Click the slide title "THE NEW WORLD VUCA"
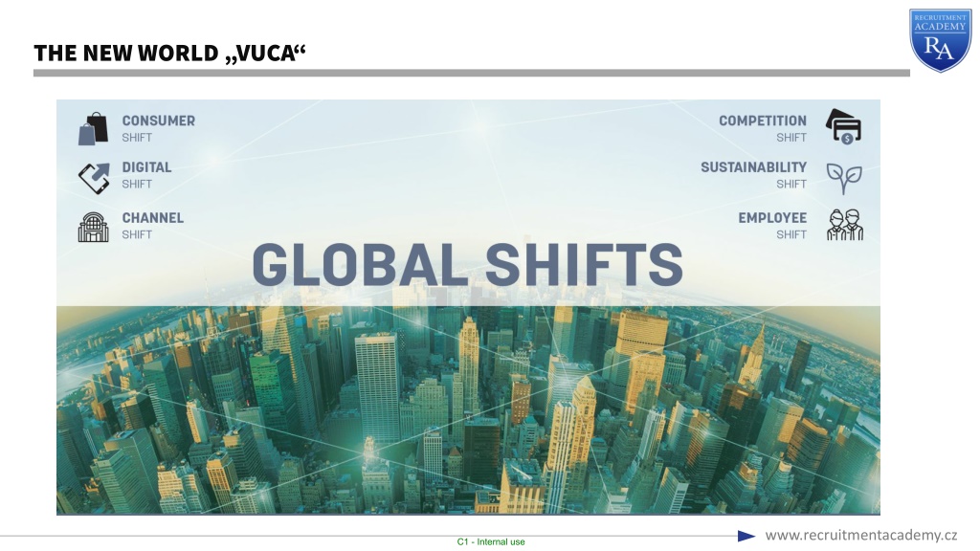The width and height of the screenshot is (980, 551). [x=169, y=54]
